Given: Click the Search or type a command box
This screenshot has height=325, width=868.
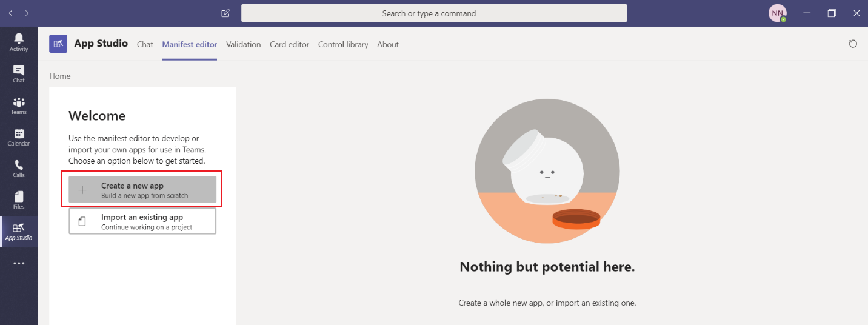Looking at the screenshot, I should (x=434, y=13).
